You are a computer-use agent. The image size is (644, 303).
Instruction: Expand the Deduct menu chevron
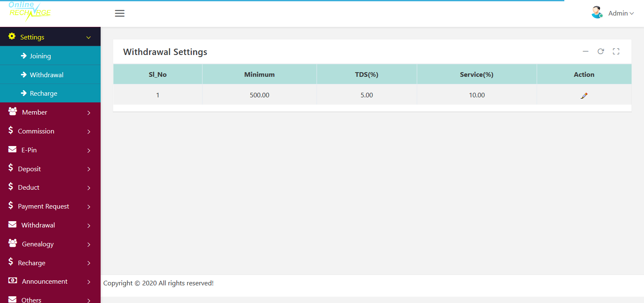[x=89, y=188]
